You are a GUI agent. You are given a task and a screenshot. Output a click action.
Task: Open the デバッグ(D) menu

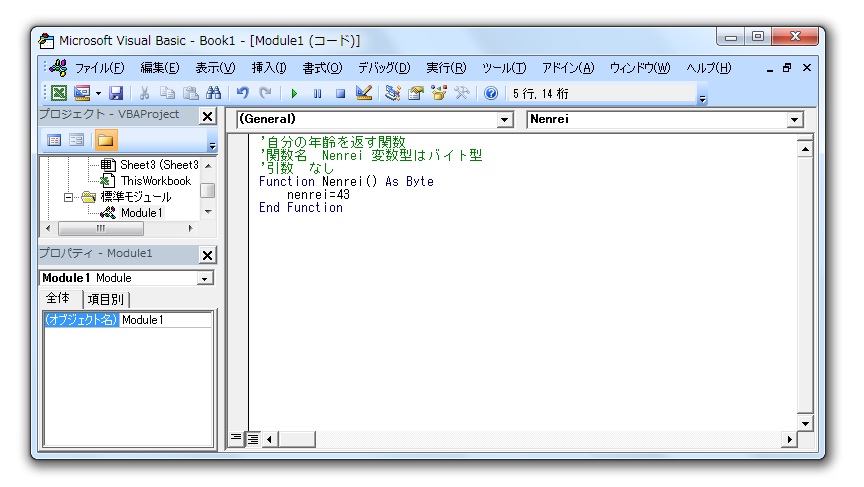click(384, 68)
